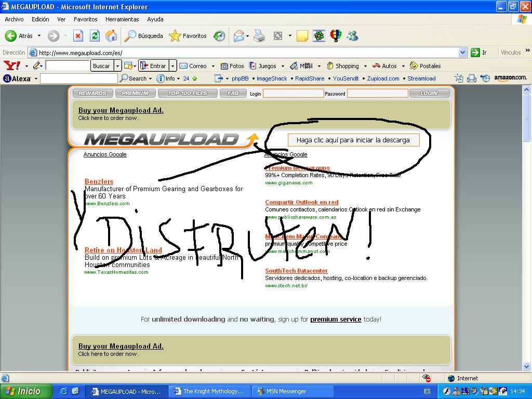Viewport: 532px width, 399px height.
Task: Click the REWARDS button
Action: [x=92, y=94]
